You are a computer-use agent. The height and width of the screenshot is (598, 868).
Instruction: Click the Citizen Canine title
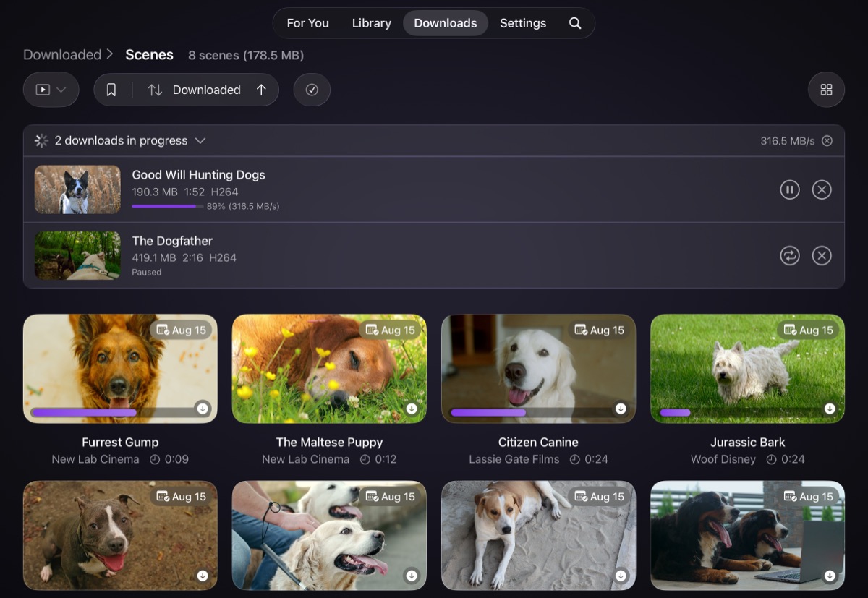(538, 442)
